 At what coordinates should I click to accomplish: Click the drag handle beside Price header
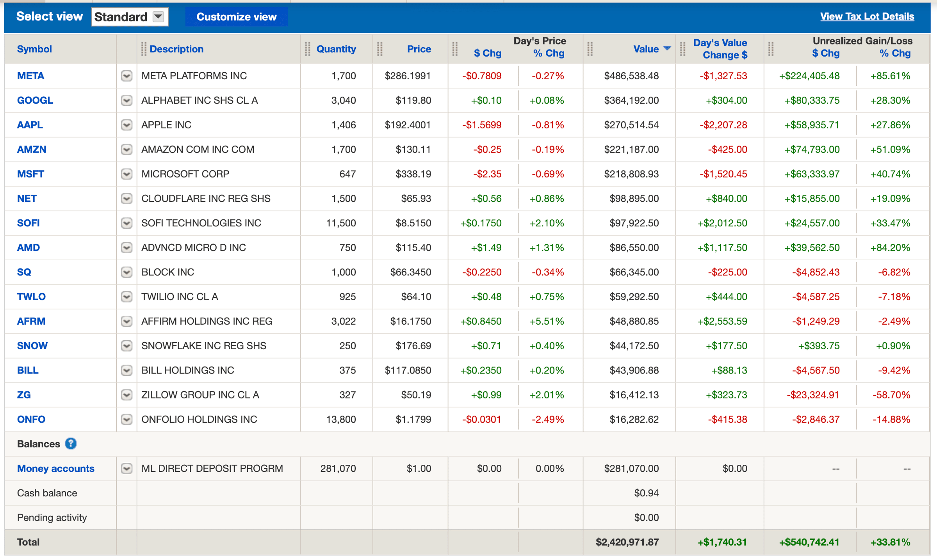tap(380, 49)
